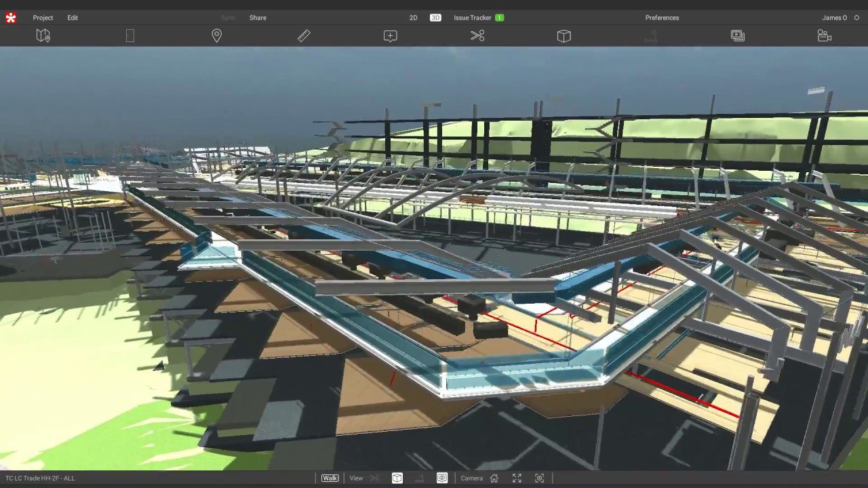
Task: Fit the model to the screen
Action: coord(517,478)
